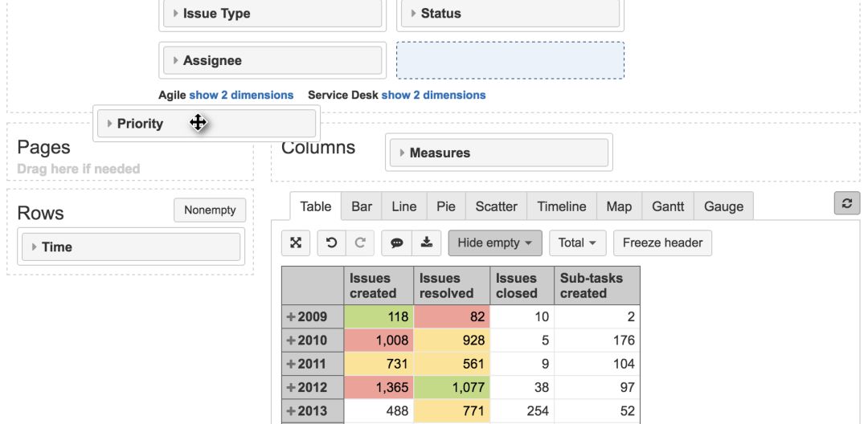Expand the 2009 row plus icon

click(x=291, y=316)
